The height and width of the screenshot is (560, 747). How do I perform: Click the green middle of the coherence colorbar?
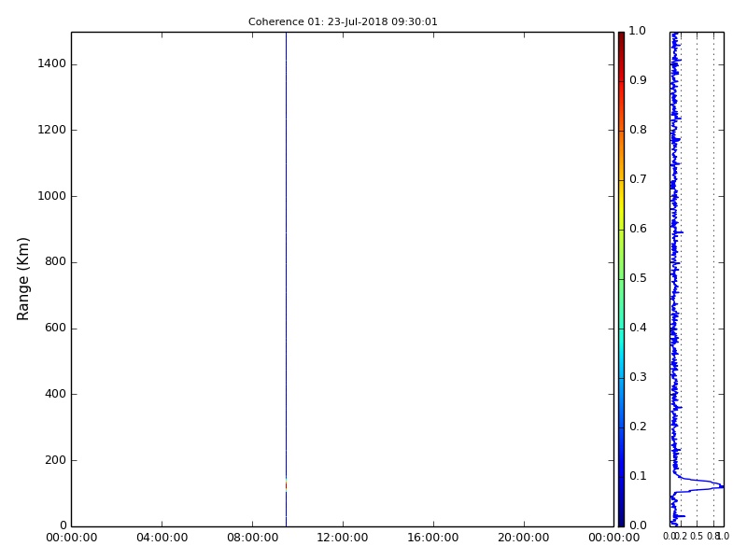(621, 279)
